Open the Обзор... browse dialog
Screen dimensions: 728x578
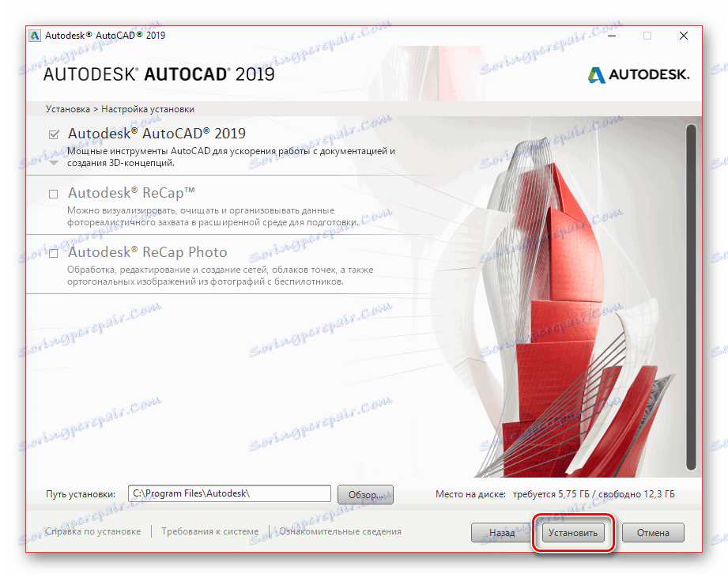(x=365, y=494)
